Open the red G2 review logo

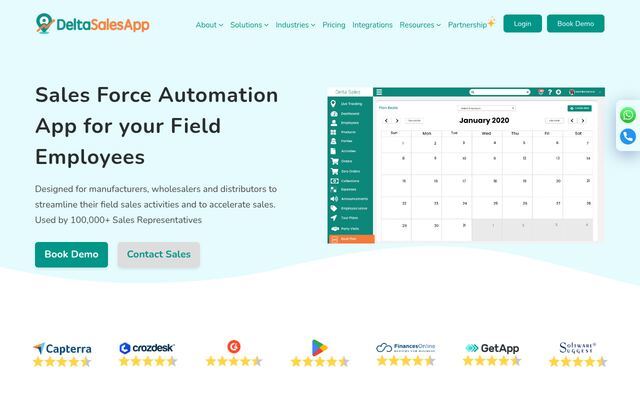tap(234, 347)
